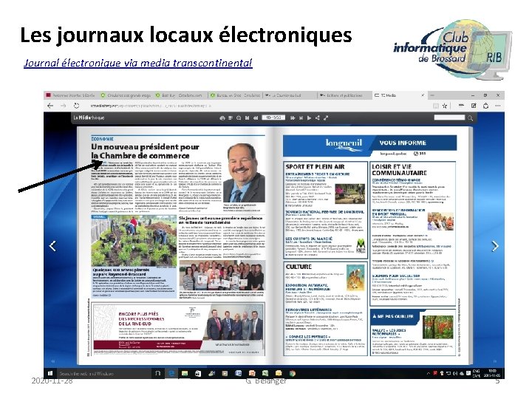The height and width of the screenshot is (399, 532).
Task: Open the Windows Start button
Action: [50, 373]
